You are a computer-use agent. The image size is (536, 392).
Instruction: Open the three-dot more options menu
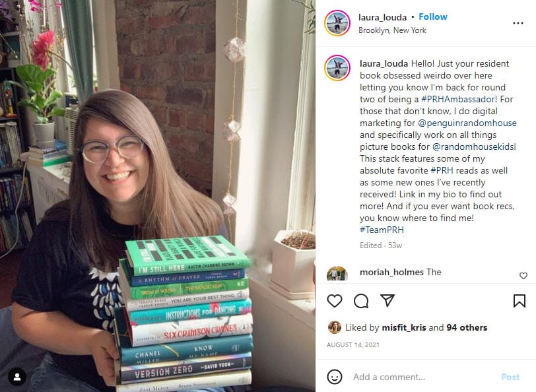coord(518,23)
